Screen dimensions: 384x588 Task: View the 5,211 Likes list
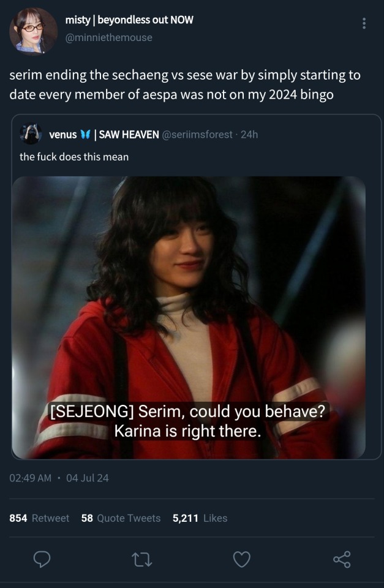pyautogui.click(x=200, y=518)
